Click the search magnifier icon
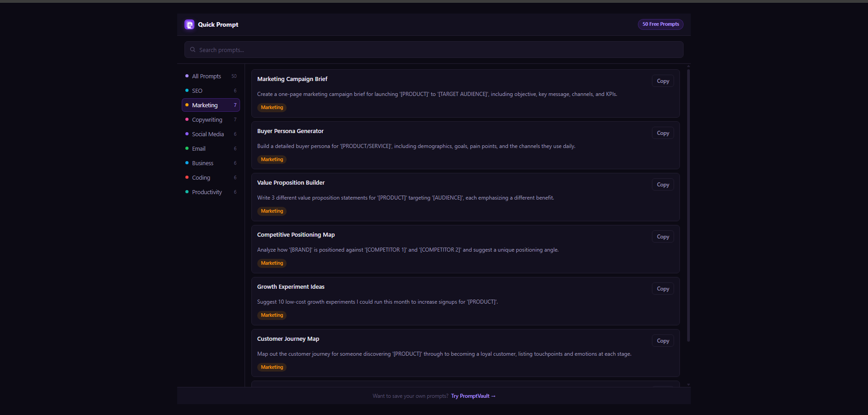 coord(193,50)
